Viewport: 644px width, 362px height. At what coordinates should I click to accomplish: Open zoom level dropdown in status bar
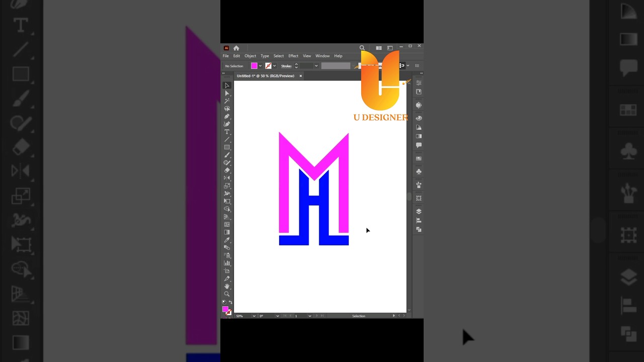[x=254, y=316]
